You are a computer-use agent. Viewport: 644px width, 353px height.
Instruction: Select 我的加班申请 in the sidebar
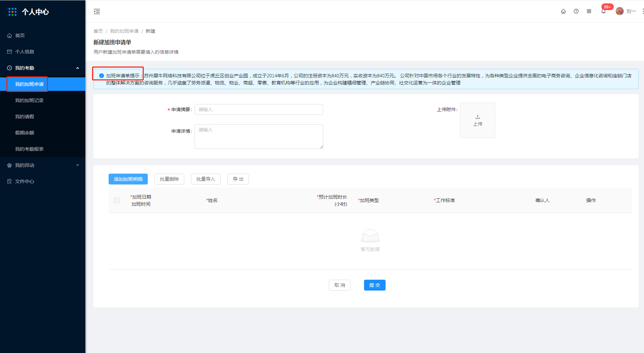coord(43,84)
